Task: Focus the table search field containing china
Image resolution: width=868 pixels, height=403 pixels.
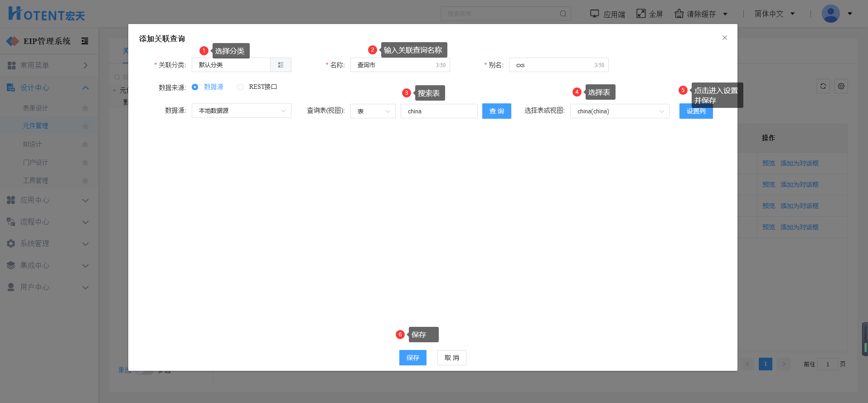Action: 439,111
